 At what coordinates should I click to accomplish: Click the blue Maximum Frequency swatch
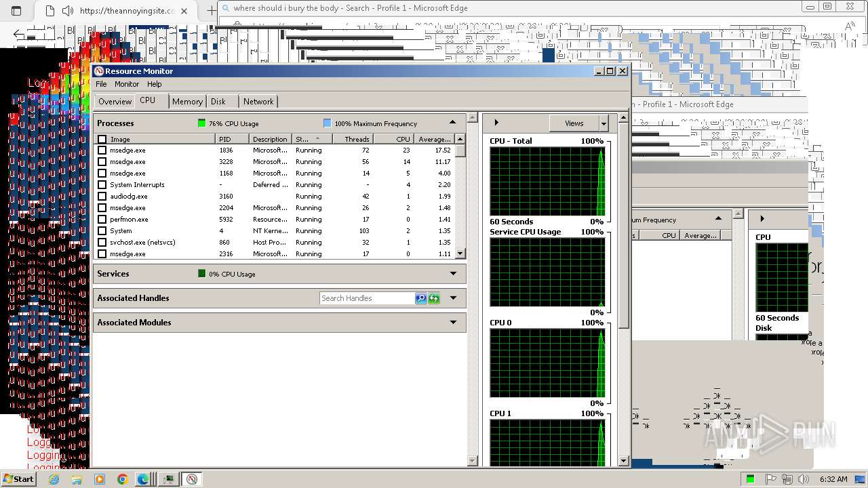point(327,123)
